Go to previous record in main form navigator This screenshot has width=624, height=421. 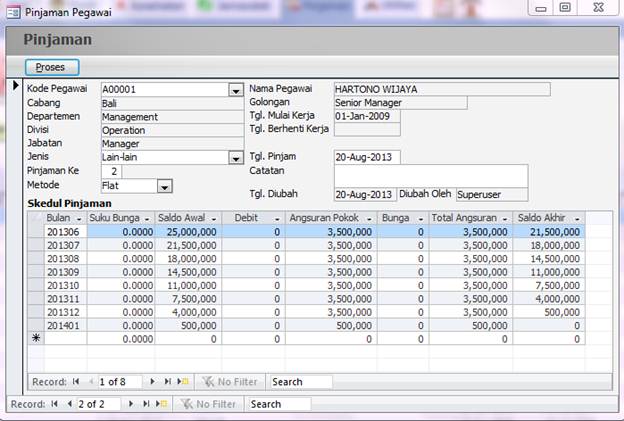click(x=70, y=404)
